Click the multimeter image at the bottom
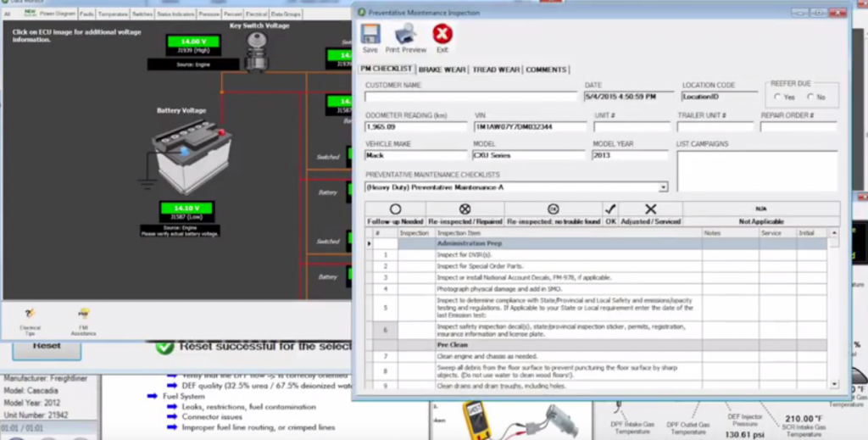 pyautogui.click(x=476, y=421)
